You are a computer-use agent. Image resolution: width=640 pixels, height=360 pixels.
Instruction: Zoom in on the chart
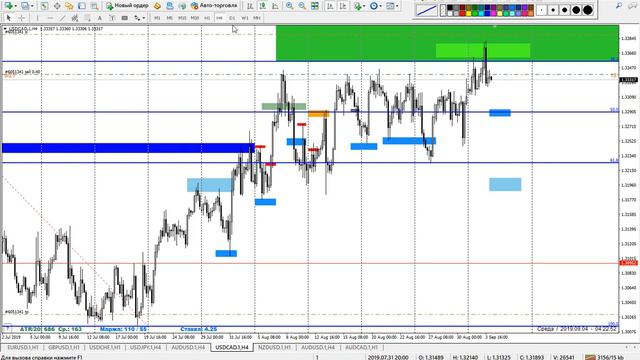click(x=289, y=6)
